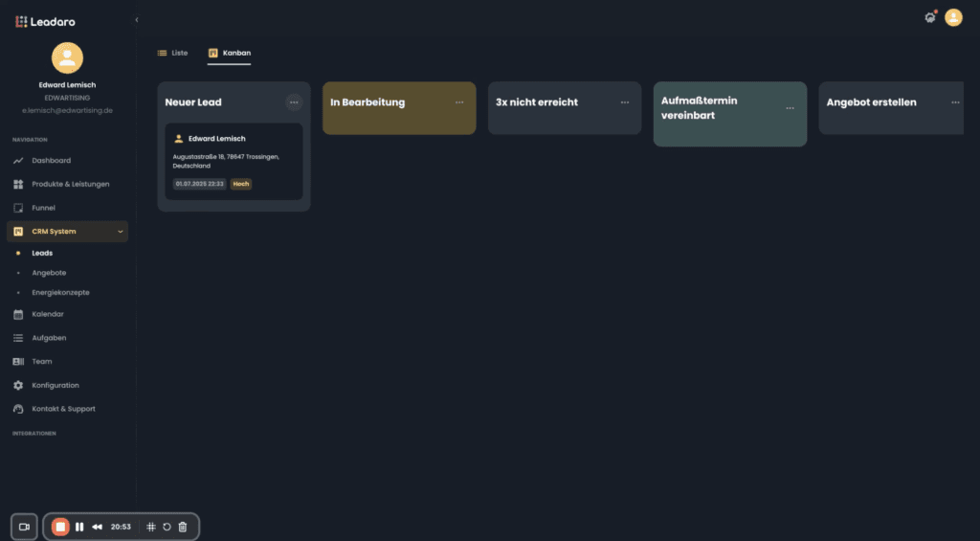Click the Neuer Lead column title
This screenshot has height=541, width=980.
point(193,102)
